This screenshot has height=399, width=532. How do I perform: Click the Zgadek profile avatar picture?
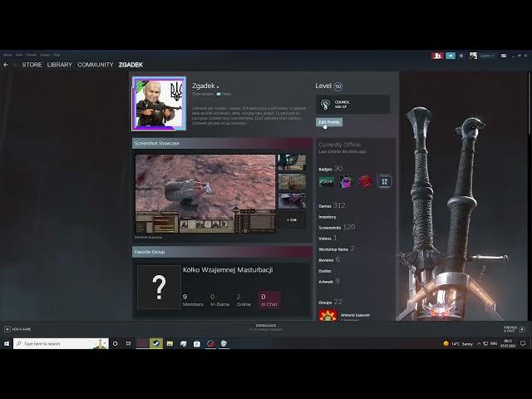click(159, 103)
